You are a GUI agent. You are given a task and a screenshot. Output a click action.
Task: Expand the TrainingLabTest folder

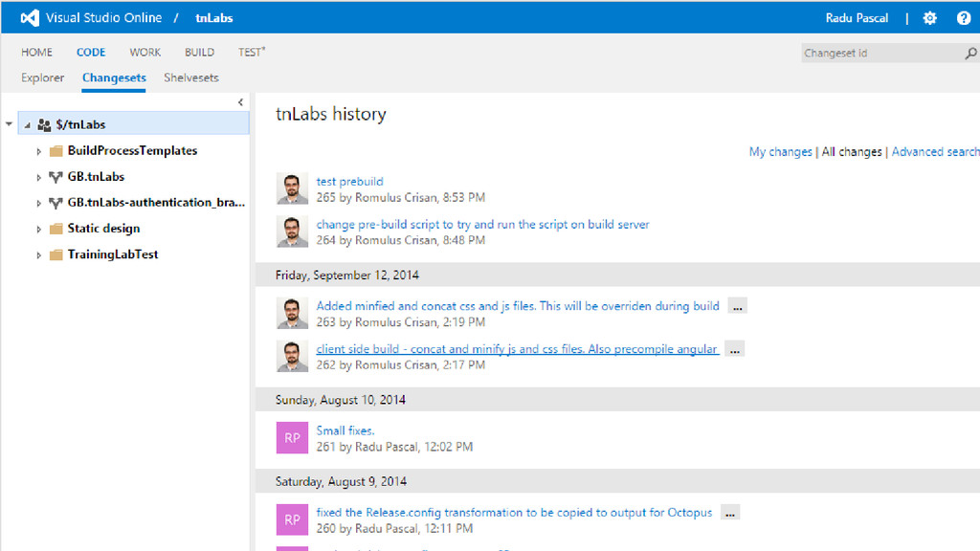pyautogui.click(x=38, y=255)
